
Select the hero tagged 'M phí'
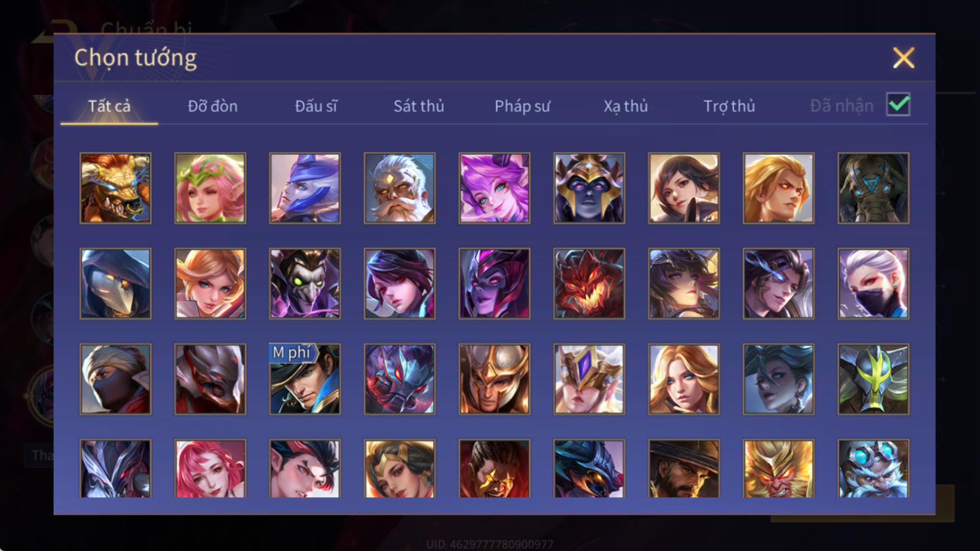point(305,379)
